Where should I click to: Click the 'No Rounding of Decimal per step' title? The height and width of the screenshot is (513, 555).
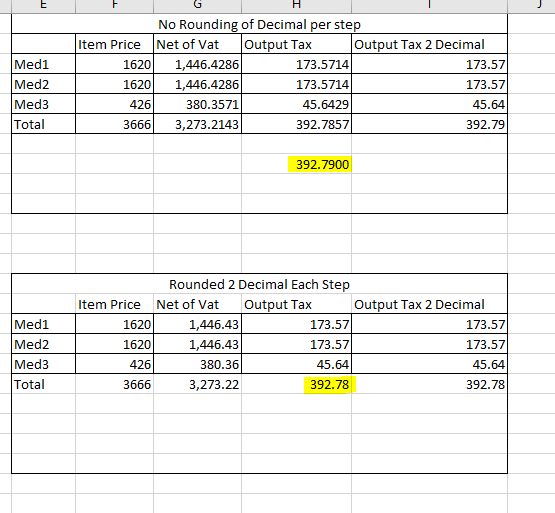pyautogui.click(x=259, y=24)
